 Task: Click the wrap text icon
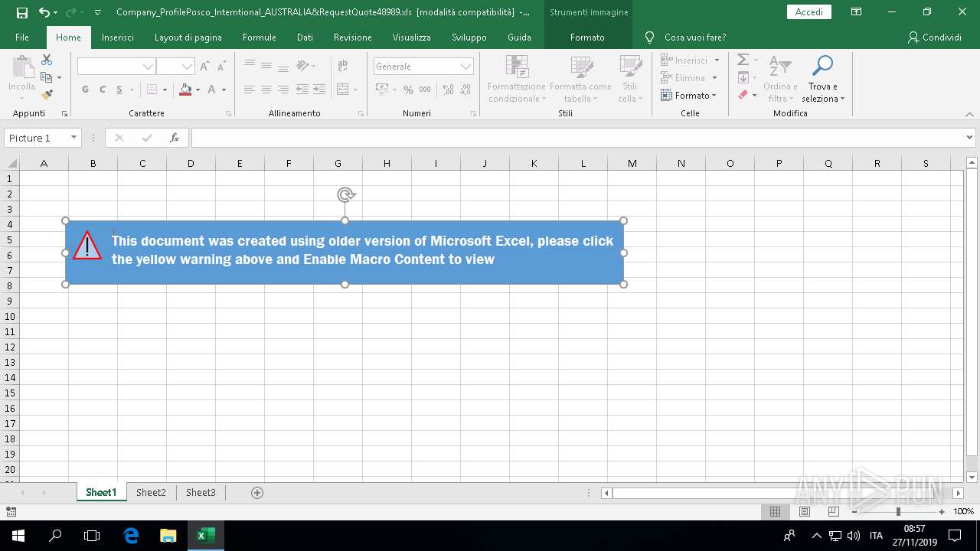342,67
